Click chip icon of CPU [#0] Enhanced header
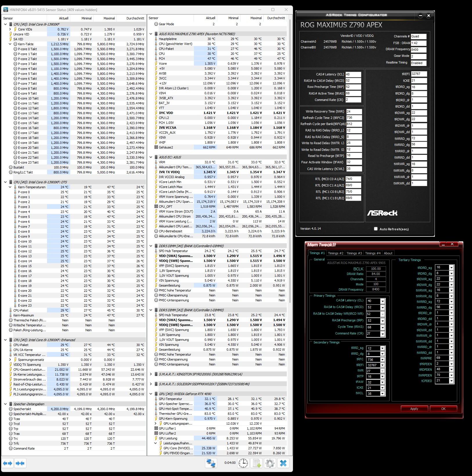 click(x=11, y=340)
